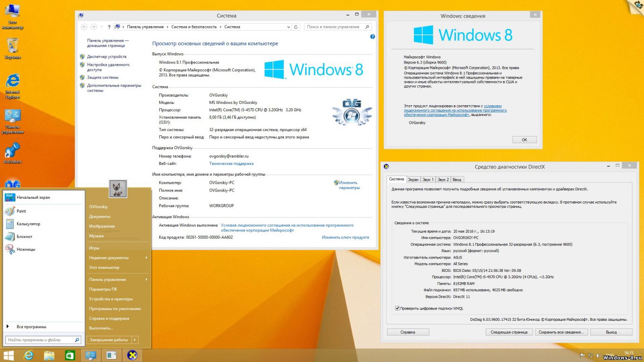The height and width of the screenshot is (362, 644).
Task: Open Техническая поддержка website link
Action: coord(231,164)
